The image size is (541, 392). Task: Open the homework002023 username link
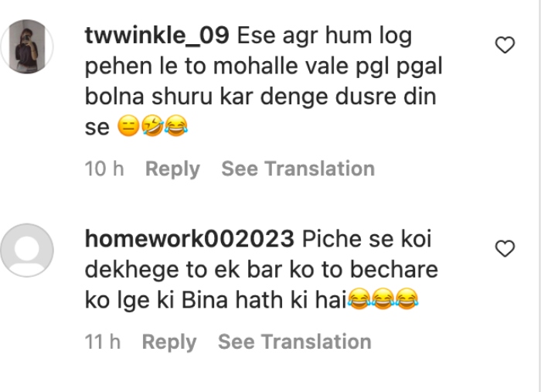(x=189, y=239)
